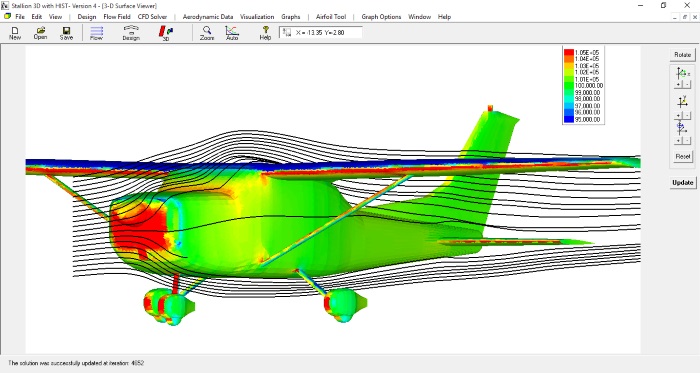Image resolution: width=700 pixels, height=373 pixels.
Task: Decrease Y-axis rotation with minus button
Action: [x=687, y=116]
